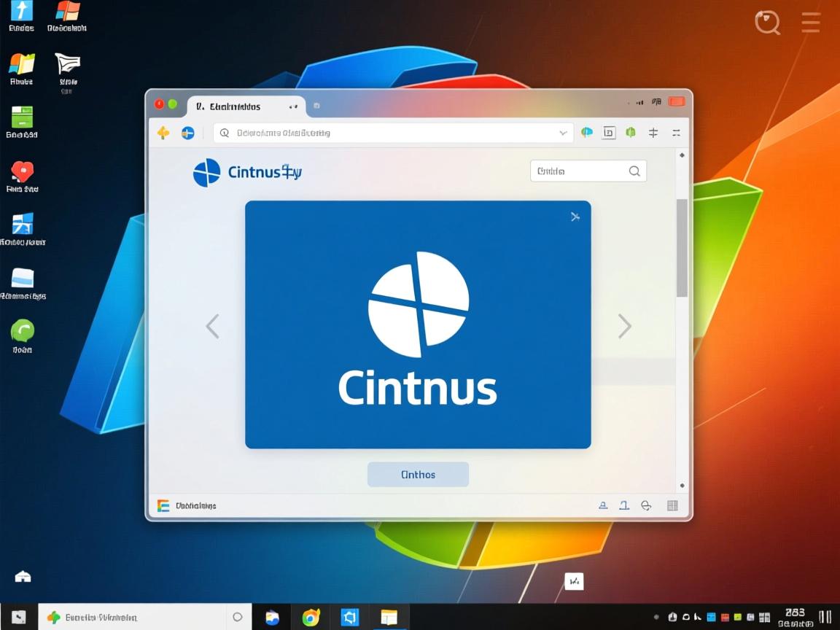Open Chrome from the taskbar

[x=311, y=618]
